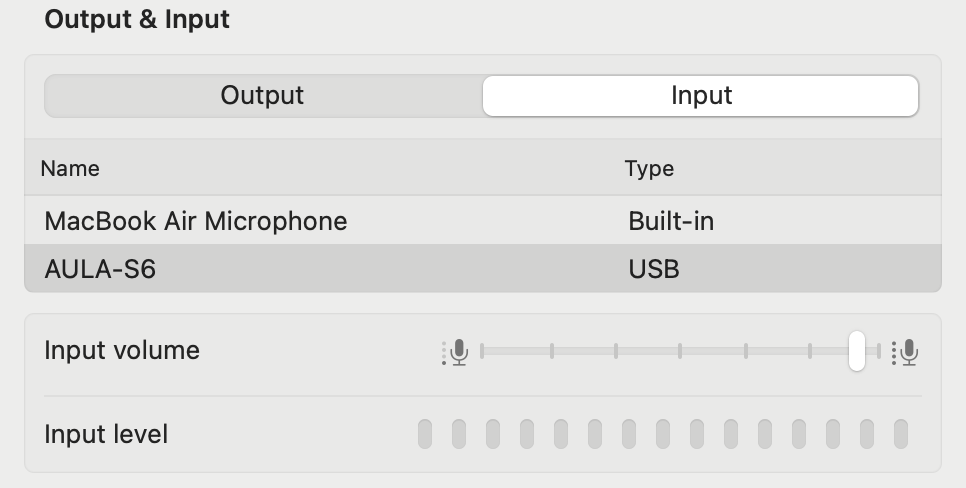The width and height of the screenshot is (966, 488).
Task: Click the Name column header
Action: point(70,169)
